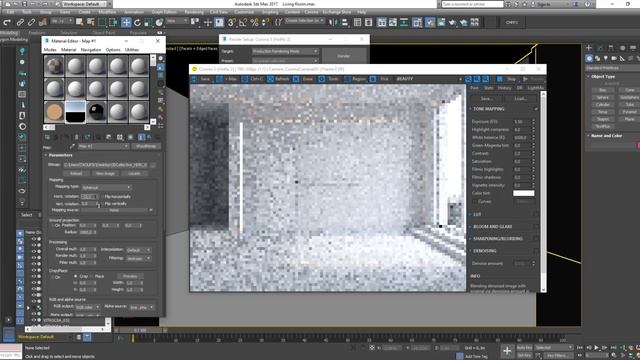Toggle visibility eye of first scene explorer row

pos(34,239)
